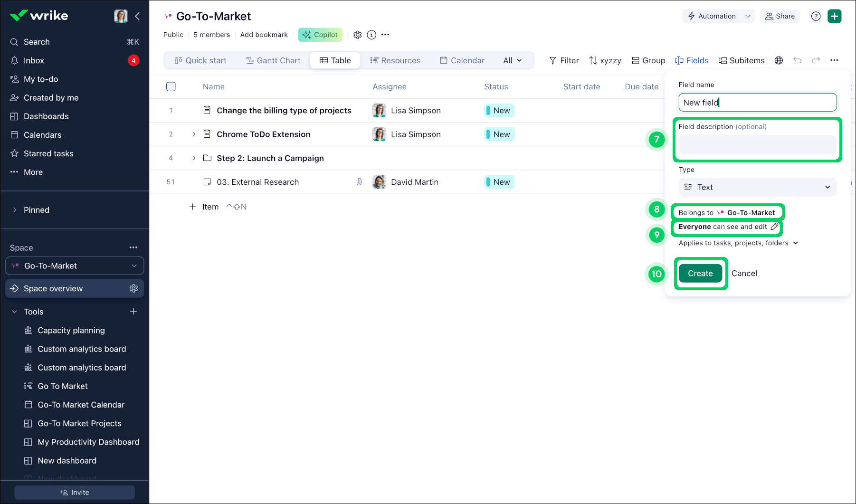Edit field permissions via pencil icon
Viewport: 856px width, 504px height.
coord(774,227)
